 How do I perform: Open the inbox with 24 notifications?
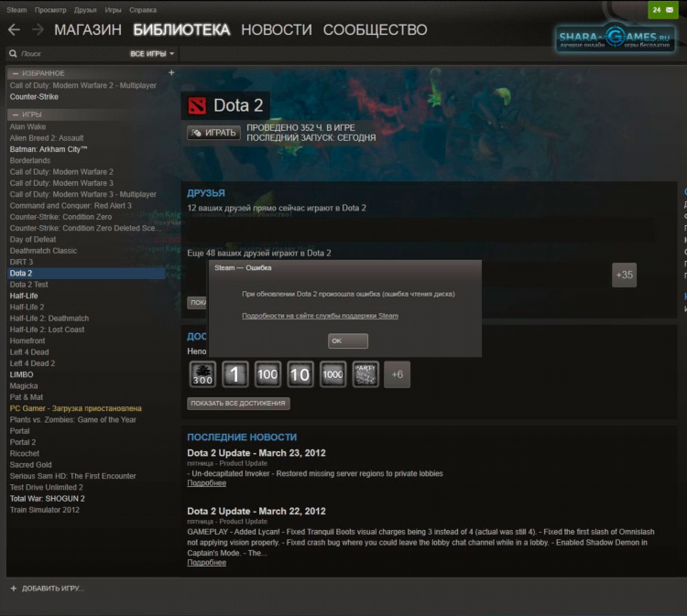pos(663,10)
